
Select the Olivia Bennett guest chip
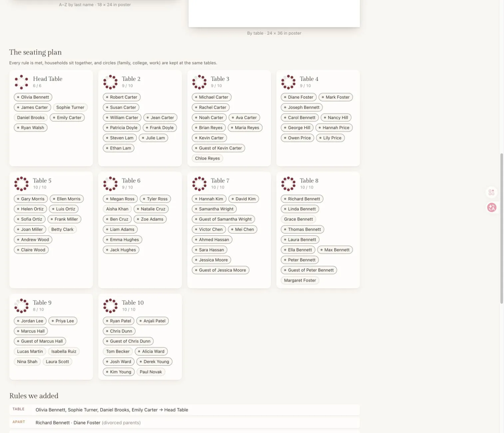click(x=33, y=97)
